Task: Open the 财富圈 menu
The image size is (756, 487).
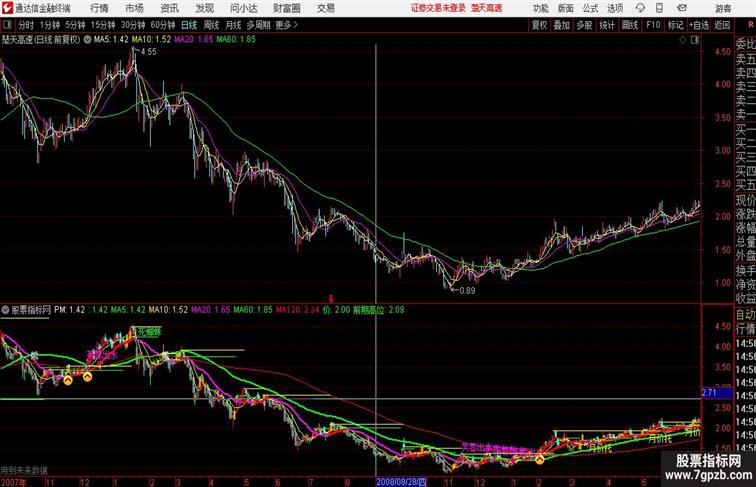Action: (x=287, y=8)
